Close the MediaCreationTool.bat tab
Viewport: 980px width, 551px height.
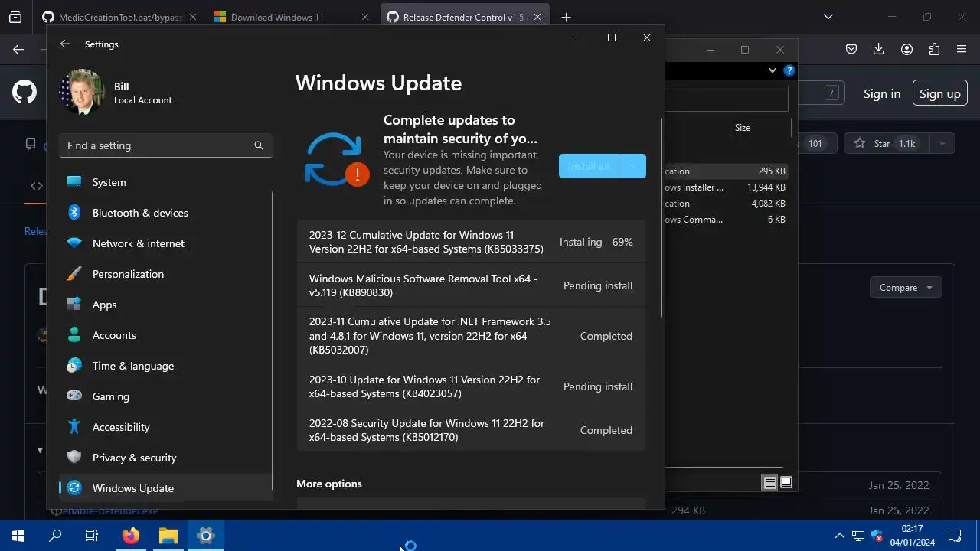(x=192, y=17)
